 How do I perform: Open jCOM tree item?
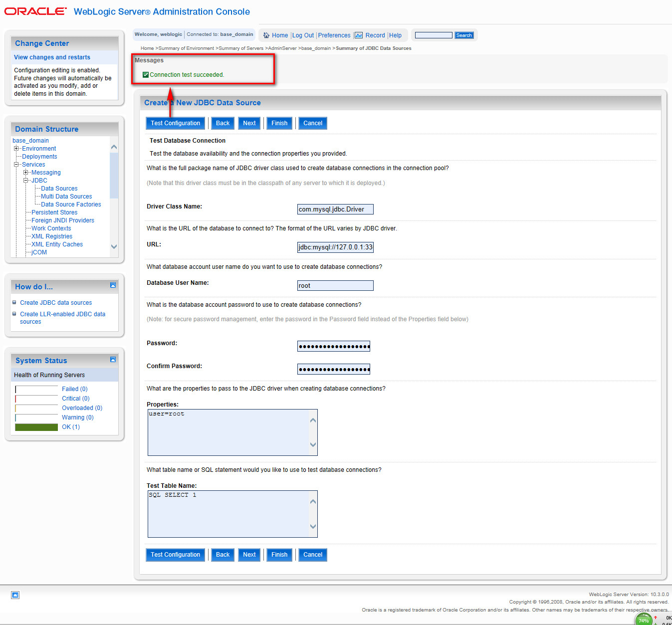click(x=39, y=252)
